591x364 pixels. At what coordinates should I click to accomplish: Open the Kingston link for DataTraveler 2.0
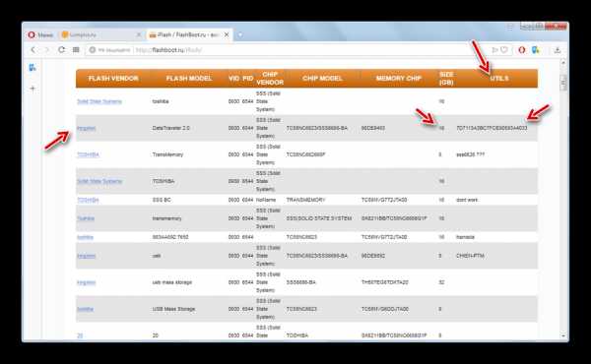[x=87, y=128]
